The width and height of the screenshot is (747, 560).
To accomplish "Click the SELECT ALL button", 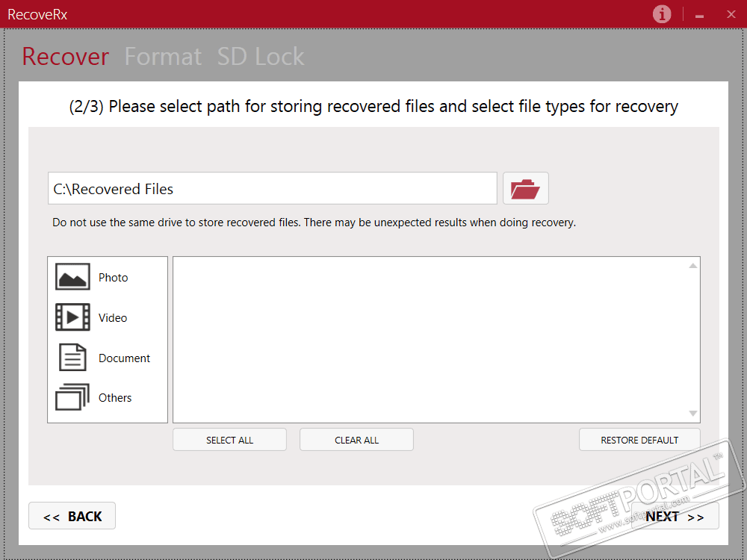I will click(229, 440).
